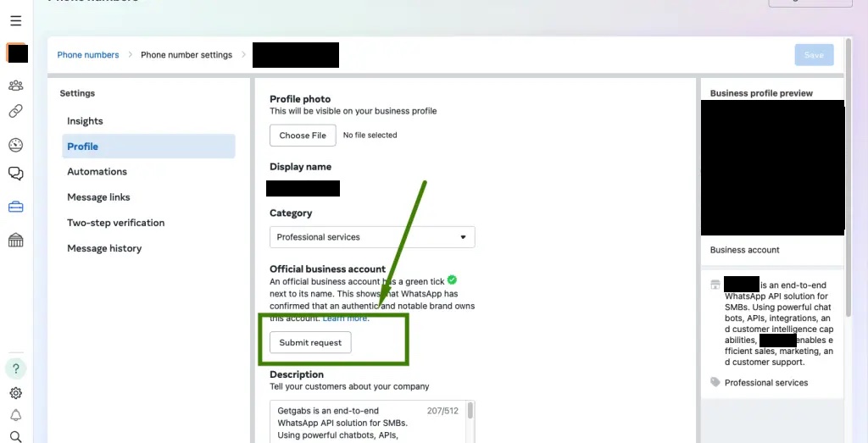Open the hamburger menu in the sidebar
Viewport: 868px width, 443px height.
click(16, 21)
